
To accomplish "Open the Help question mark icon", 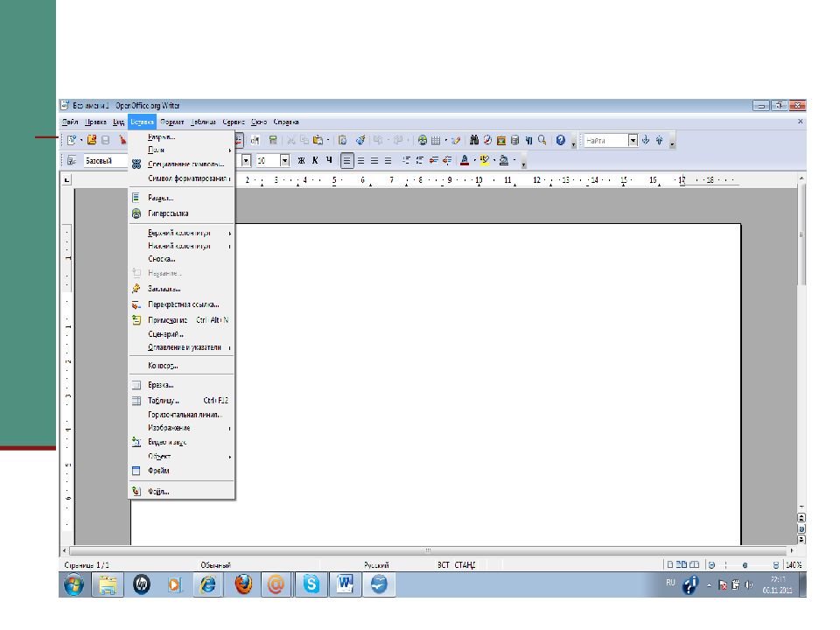I will click(560, 140).
